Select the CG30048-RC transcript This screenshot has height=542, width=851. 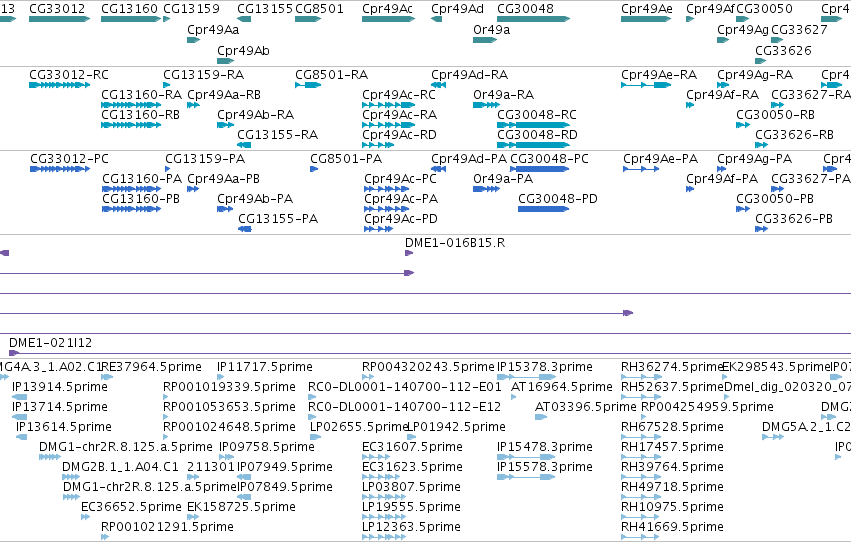point(534,125)
